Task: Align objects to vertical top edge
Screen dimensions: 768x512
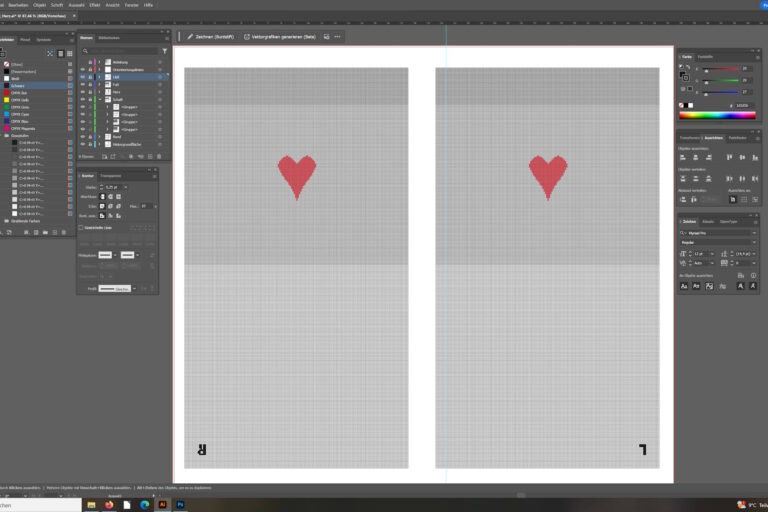Action: 729,157
